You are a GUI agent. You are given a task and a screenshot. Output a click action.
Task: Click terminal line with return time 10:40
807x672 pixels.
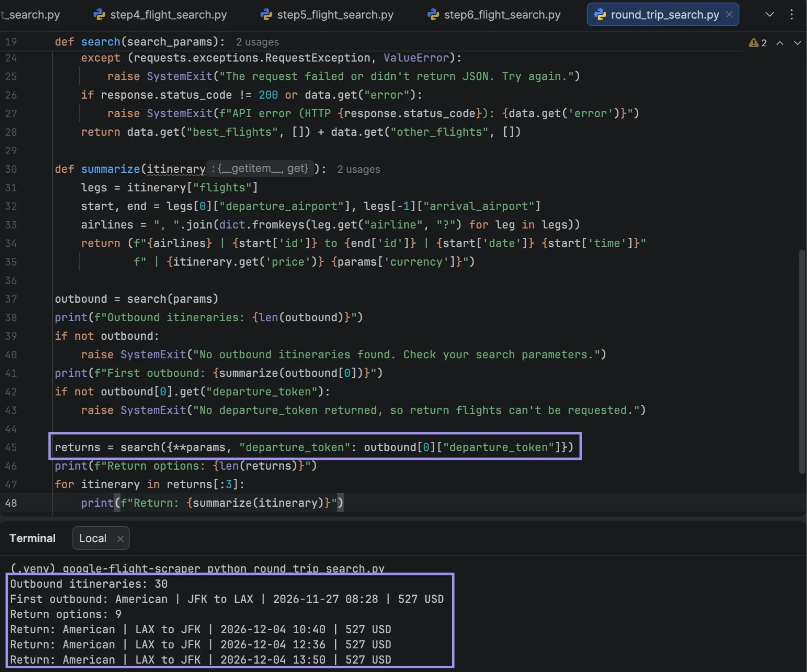(x=201, y=629)
